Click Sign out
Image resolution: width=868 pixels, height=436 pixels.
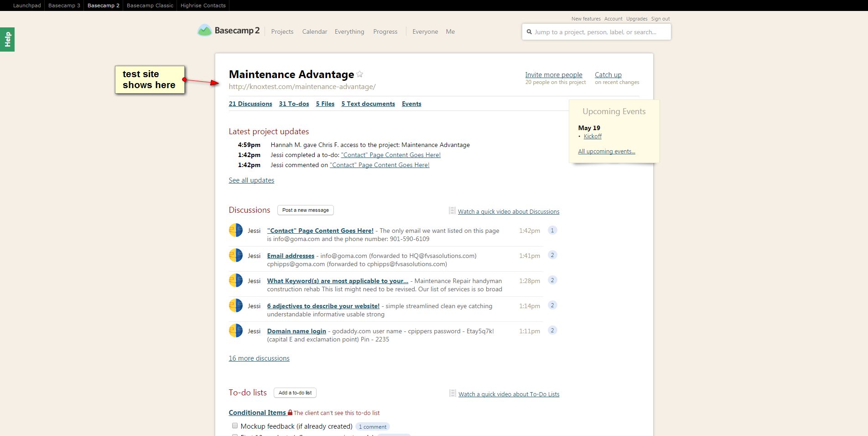(660, 19)
